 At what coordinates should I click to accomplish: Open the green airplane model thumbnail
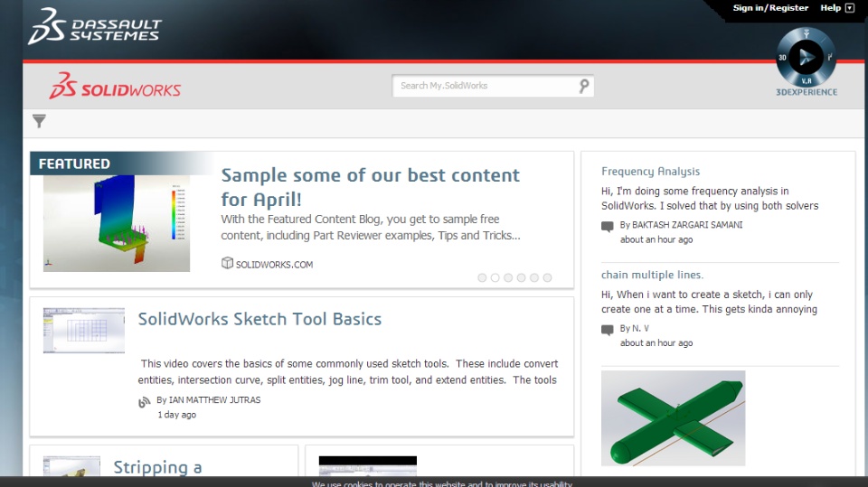point(673,417)
